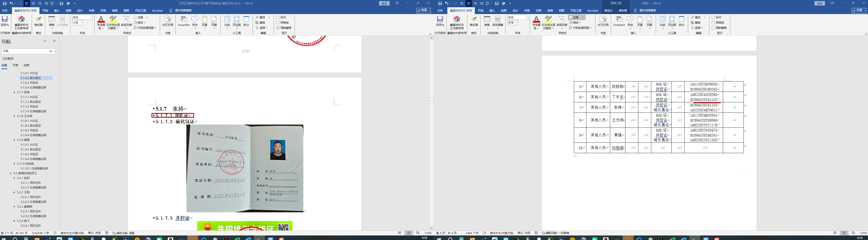868x240 pixels.
Task: Click 替换 replace in left window
Action: click(x=261, y=23)
